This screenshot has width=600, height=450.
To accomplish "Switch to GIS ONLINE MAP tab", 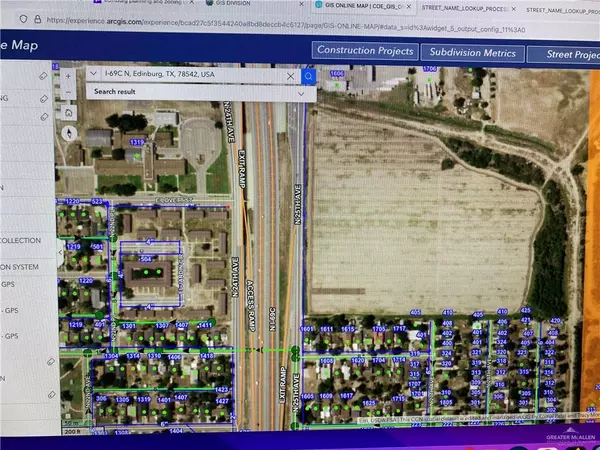I will (364, 6).
